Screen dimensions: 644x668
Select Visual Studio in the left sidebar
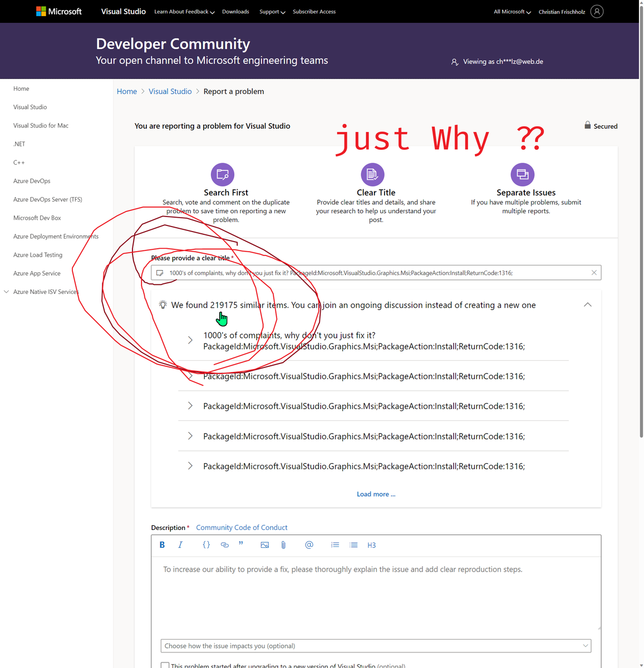coord(30,107)
